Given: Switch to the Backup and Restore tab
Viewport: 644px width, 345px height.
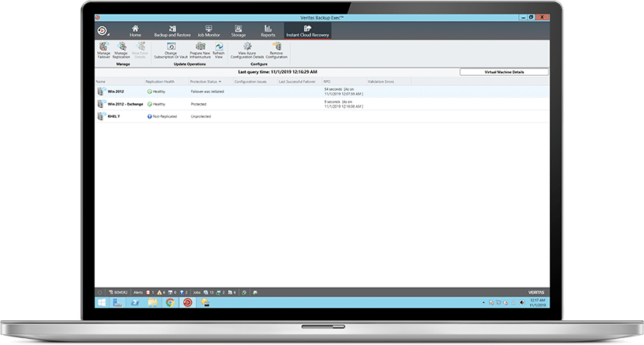Looking at the screenshot, I should 172,31.
